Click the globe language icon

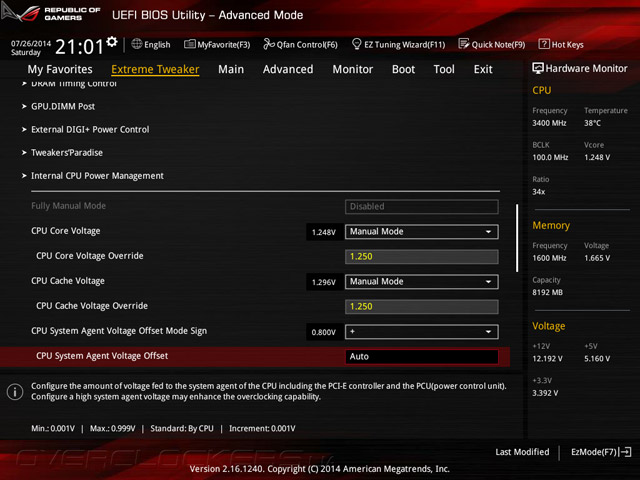coord(137,44)
